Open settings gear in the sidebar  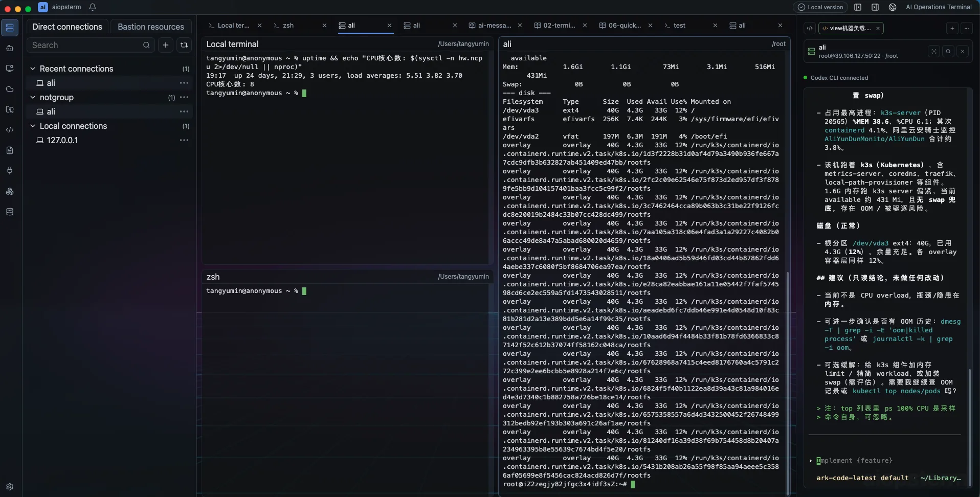pyautogui.click(x=10, y=487)
